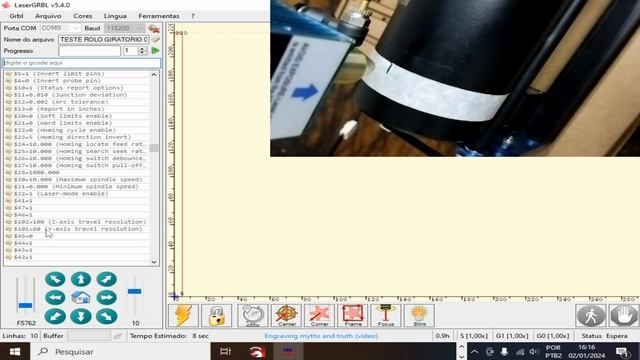Select the $22=0 Homing cycle enable line
Screen dimensions: 640x360
point(76,130)
